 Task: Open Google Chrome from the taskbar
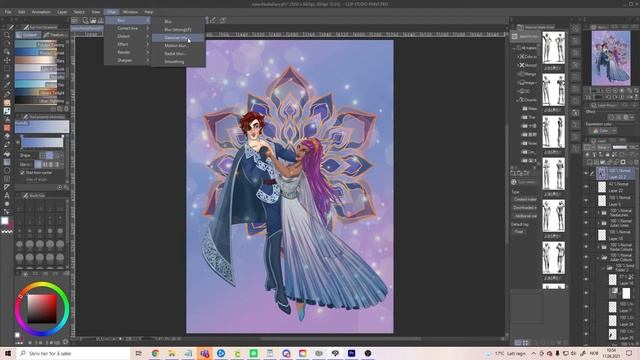[x=155, y=353]
